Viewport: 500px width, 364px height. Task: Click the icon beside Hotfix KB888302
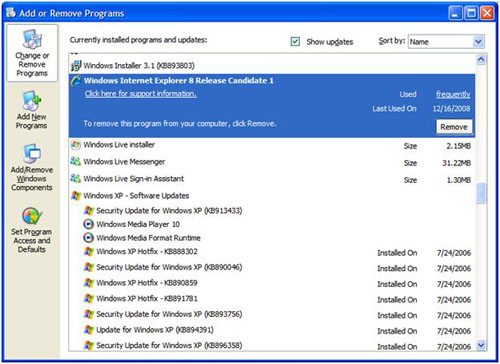(89, 252)
